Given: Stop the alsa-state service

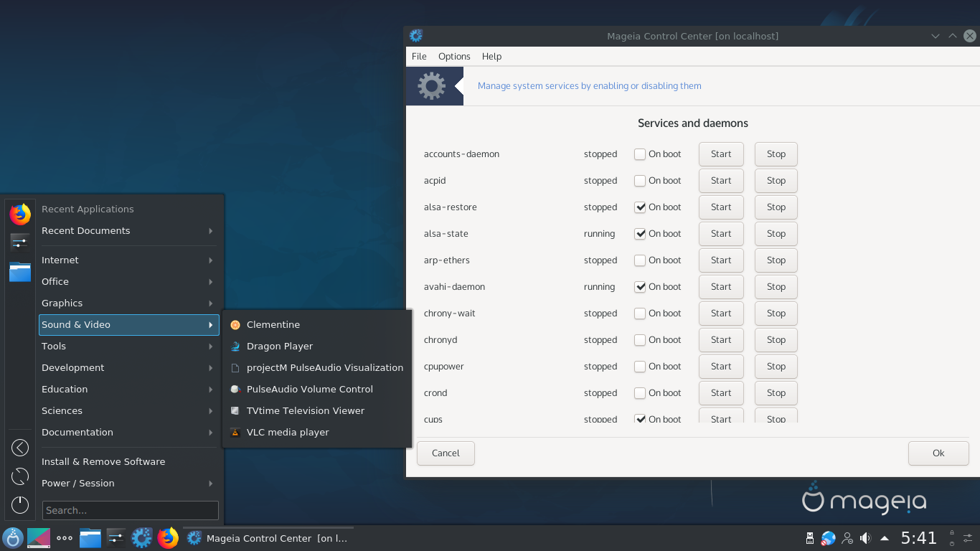Looking at the screenshot, I should (776, 234).
